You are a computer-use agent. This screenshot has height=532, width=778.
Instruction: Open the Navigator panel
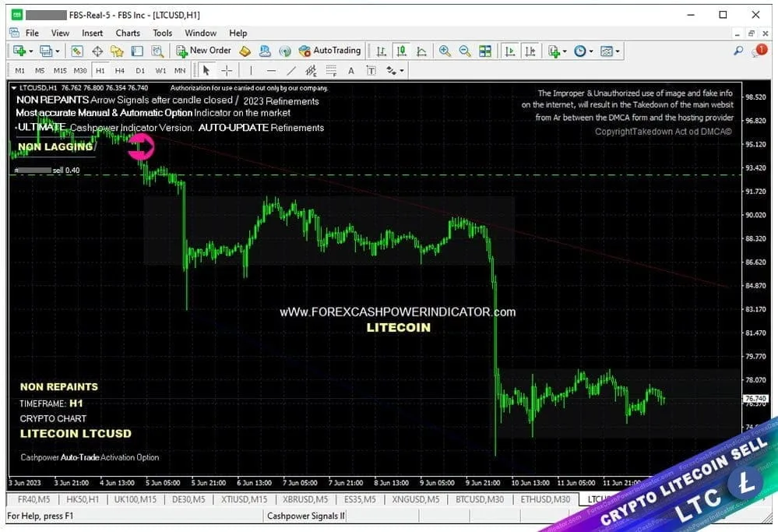[x=118, y=51]
